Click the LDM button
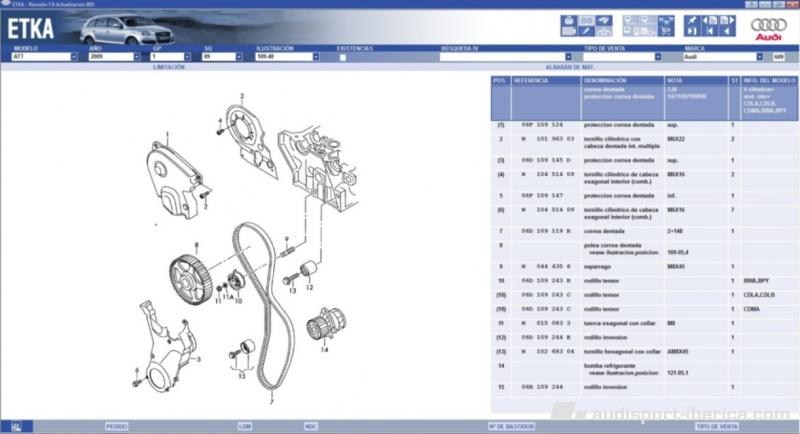The height and width of the screenshot is (434, 800). pos(245,426)
